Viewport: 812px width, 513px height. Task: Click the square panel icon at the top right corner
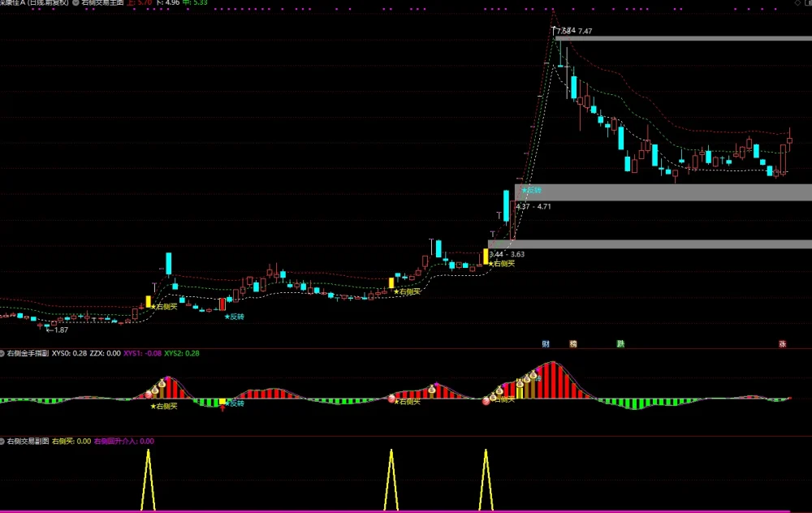(x=809, y=2)
